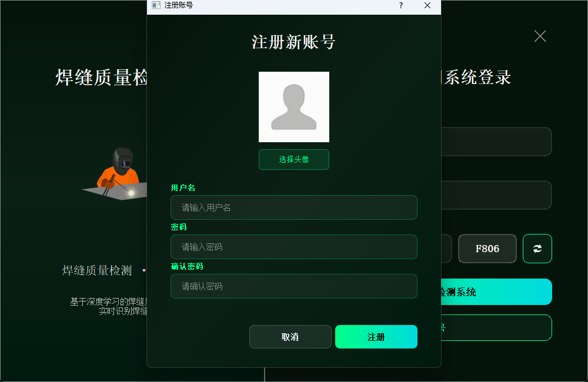
Task: Click the 选择头像 avatar button
Action: 293,159
